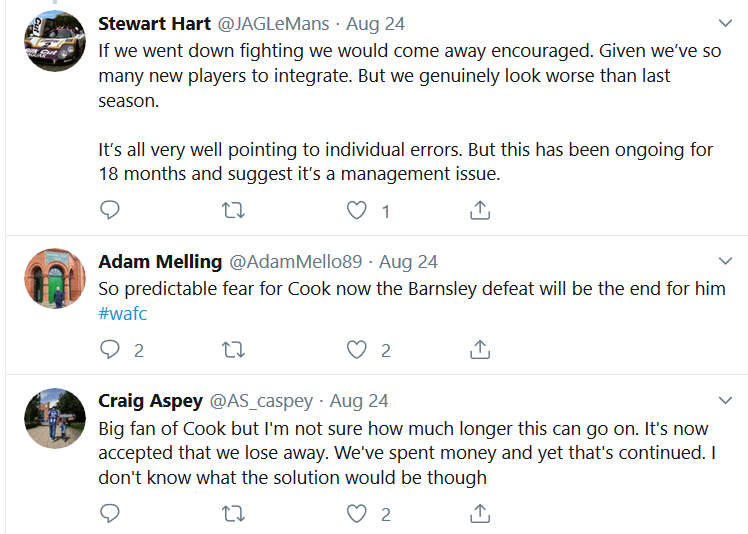The height and width of the screenshot is (534, 748).
Task: Open the #wafc hashtag link
Action: [123, 312]
